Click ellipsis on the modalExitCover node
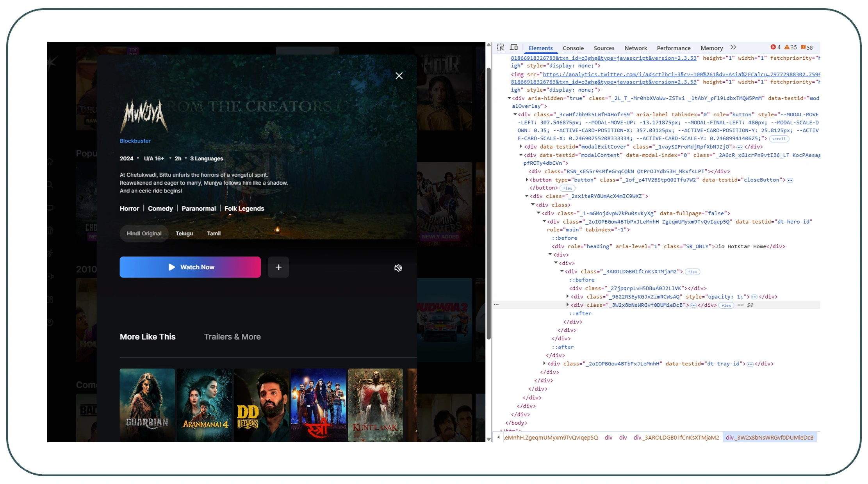The width and height of the screenshot is (868, 484). click(x=739, y=147)
